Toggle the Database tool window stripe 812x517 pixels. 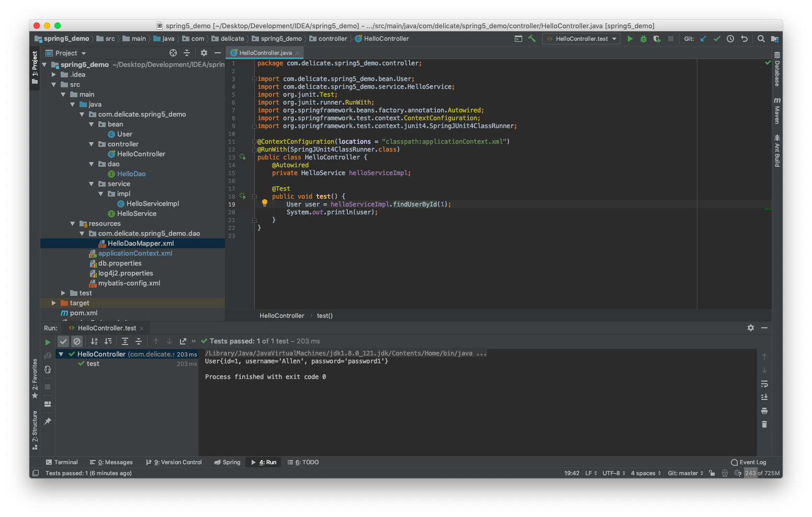coord(777,69)
